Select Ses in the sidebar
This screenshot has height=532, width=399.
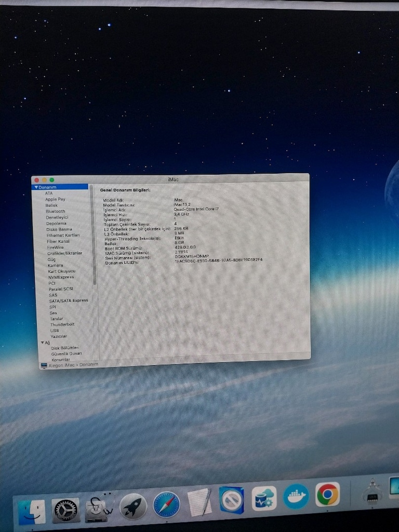(54, 313)
